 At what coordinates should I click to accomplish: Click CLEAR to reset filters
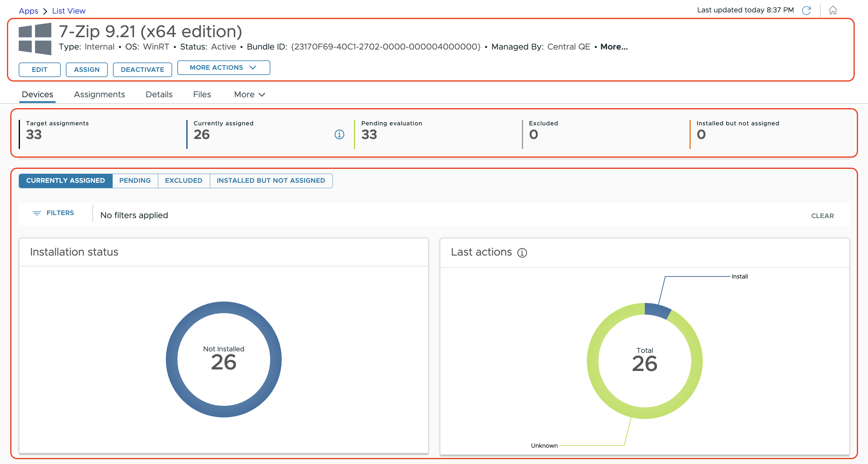[x=822, y=216]
